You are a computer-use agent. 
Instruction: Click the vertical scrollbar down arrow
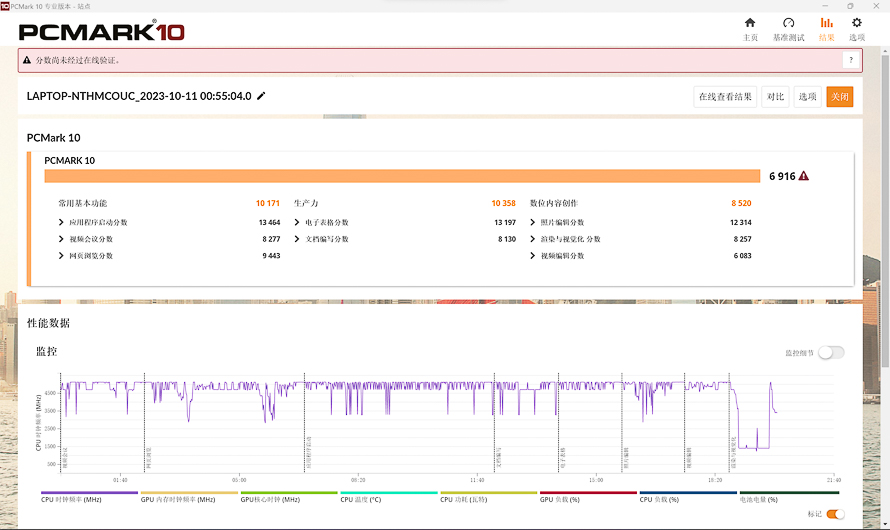pyautogui.click(x=885, y=525)
